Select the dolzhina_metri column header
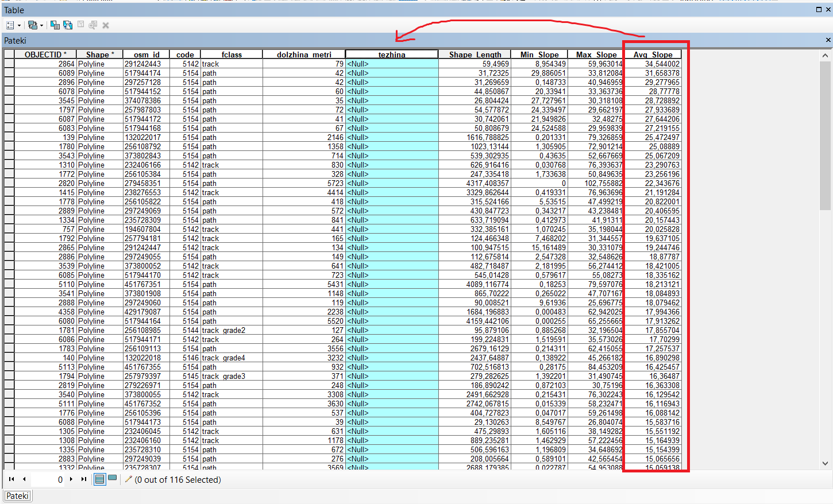This screenshot has width=833, height=504. click(x=304, y=55)
